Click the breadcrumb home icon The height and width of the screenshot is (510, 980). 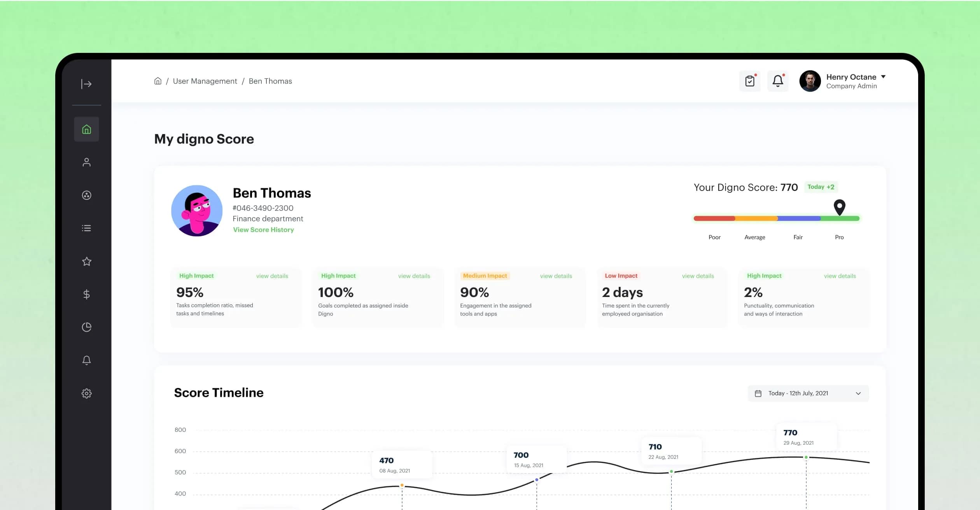click(157, 81)
